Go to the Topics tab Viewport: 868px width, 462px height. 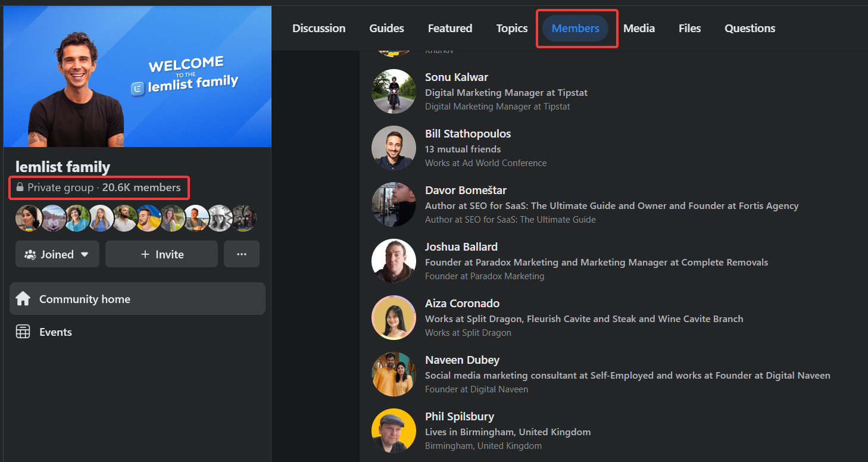[511, 28]
